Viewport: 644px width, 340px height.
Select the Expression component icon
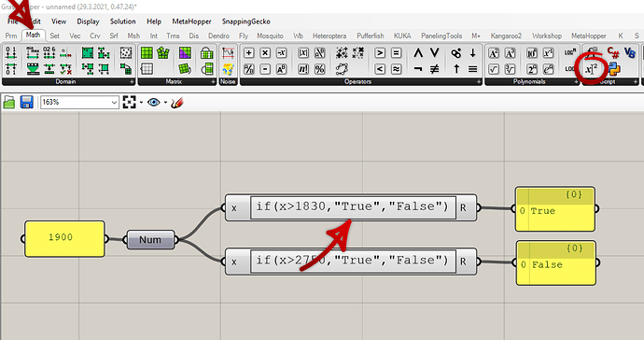(x=591, y=69)
